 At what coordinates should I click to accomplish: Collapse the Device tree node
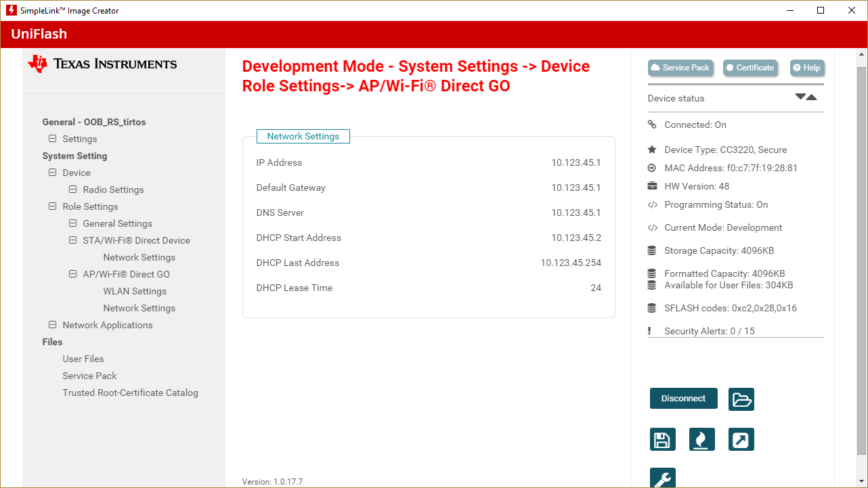click(52, 173)
